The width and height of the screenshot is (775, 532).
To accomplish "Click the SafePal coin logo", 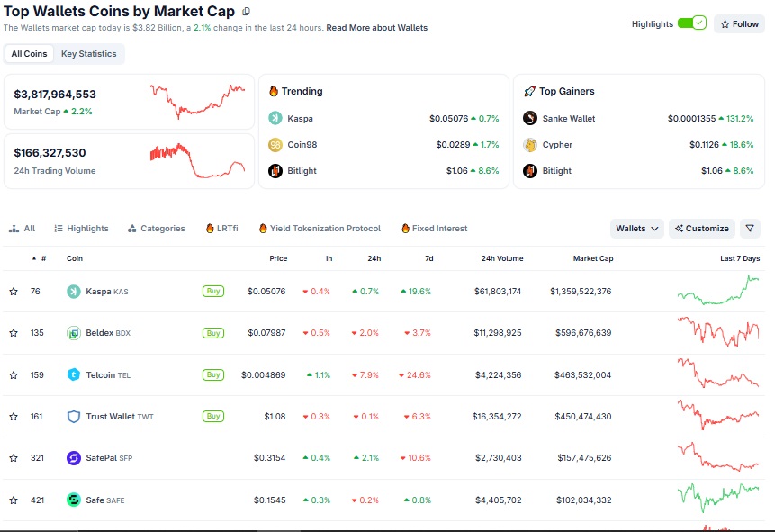I will pyautogui.click(x=74, y=458).
